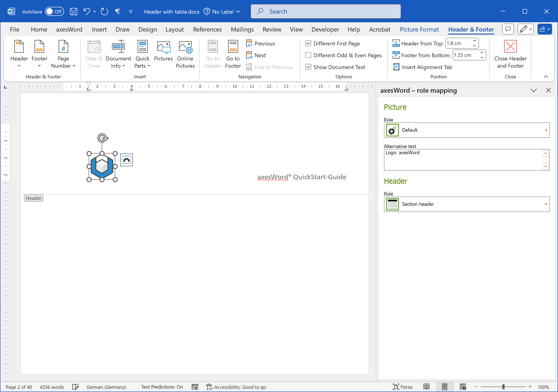
Task: Expand the Undo history arrow
Action: (x=95, y=11)
